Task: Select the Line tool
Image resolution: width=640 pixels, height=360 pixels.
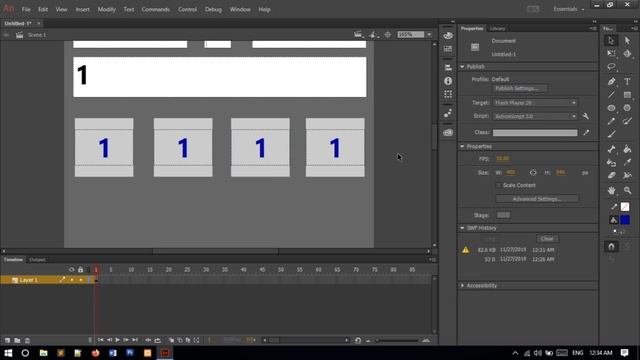Action: point(611,95)
